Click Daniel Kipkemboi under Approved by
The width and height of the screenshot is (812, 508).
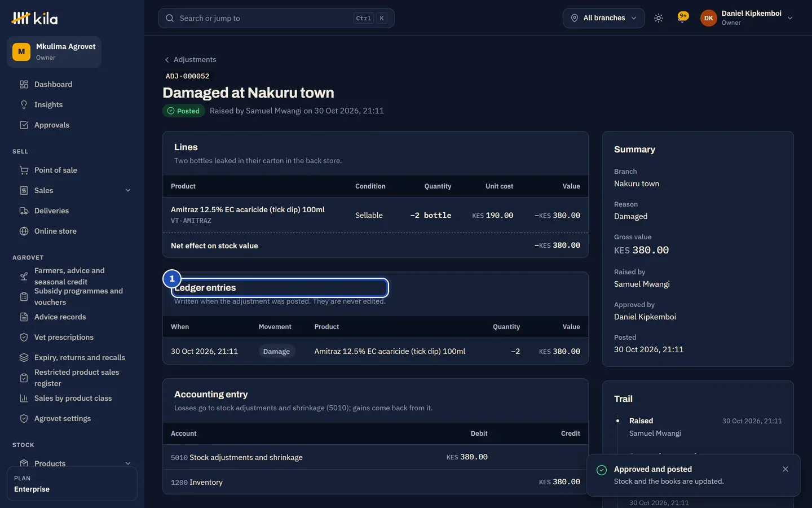click(645, 317)
